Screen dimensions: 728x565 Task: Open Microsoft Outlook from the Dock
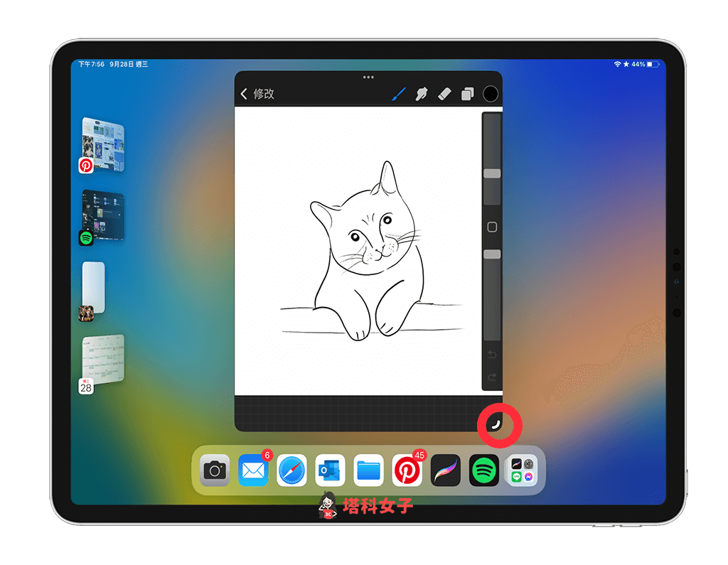click(x=330, y=470)
